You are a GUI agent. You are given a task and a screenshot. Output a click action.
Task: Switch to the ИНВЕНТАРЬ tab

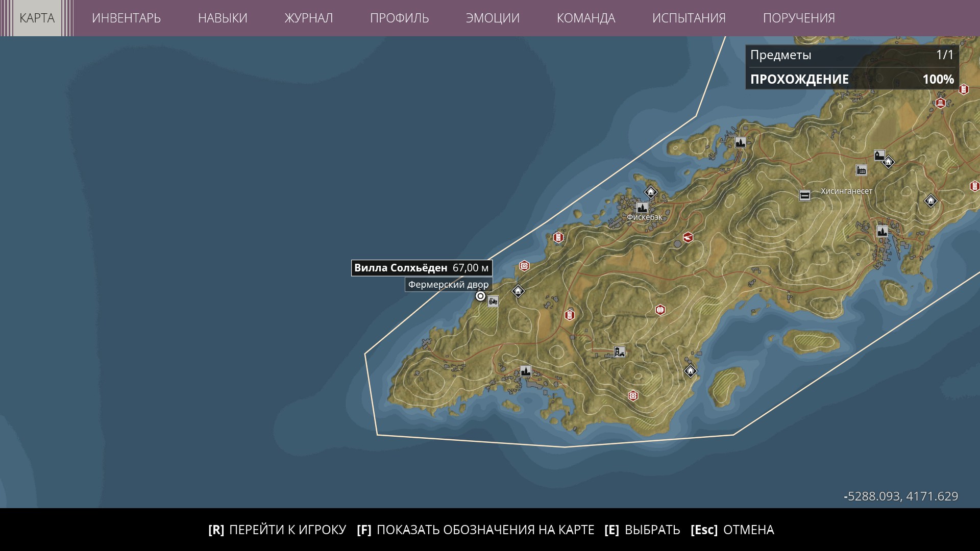pyautogui.click(x=126, y=18)
